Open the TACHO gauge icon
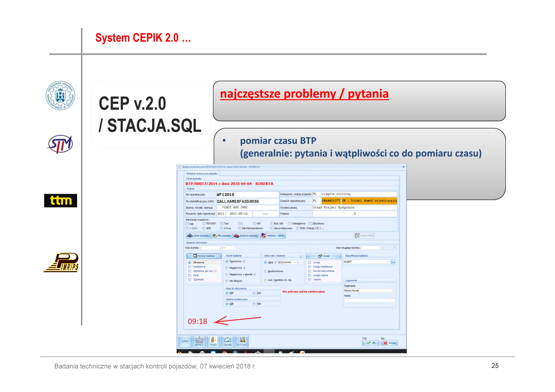This screenshot has height=392, width=555. tap(227, 341)
